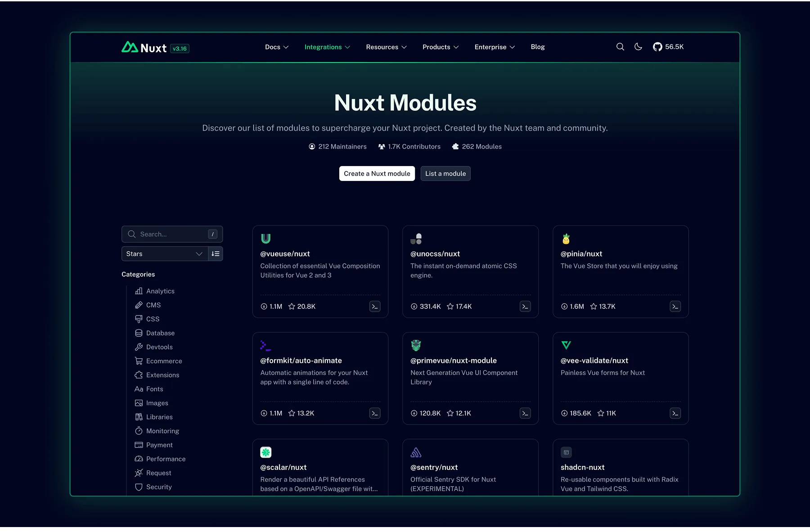Open the Integrations dropdown
810x532 pixels.
point(327,47)
